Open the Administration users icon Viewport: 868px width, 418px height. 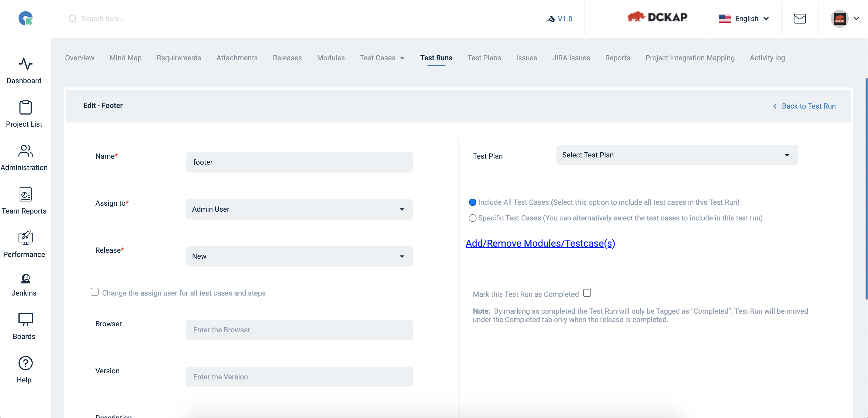[x=25, y=151]
